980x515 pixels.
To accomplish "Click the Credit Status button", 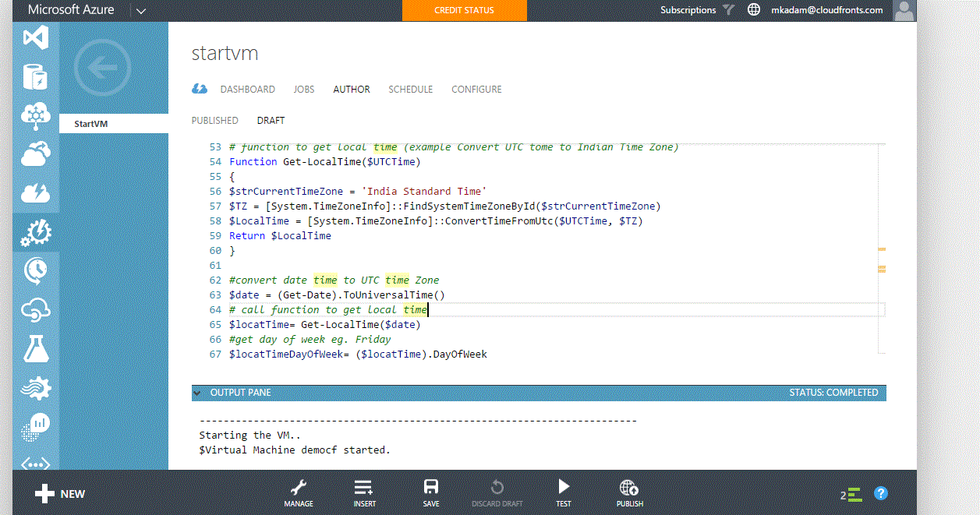I will coord(465,10).
